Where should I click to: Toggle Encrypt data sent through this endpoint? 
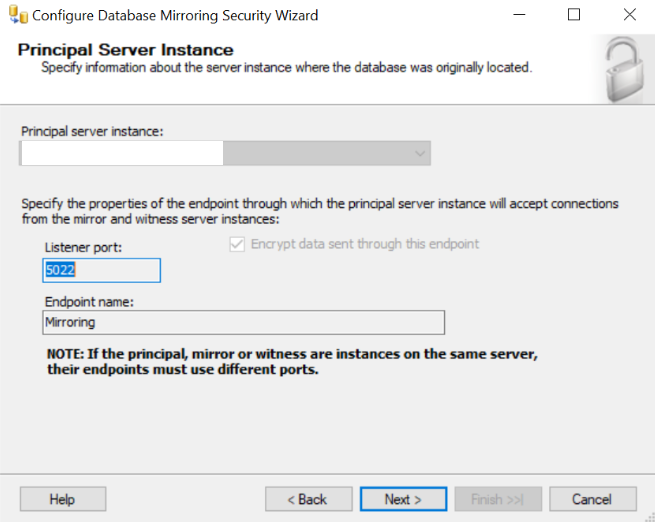[238, 244]
